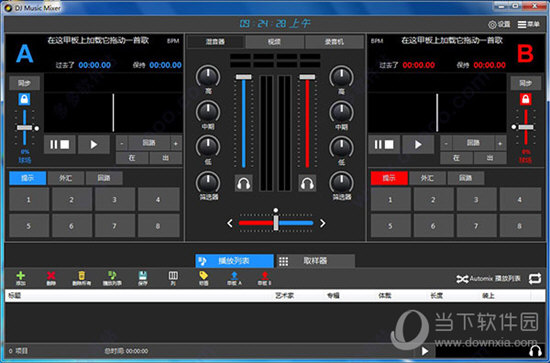Open the Sampler tab

pyautogui.click(x=316, y=261)
